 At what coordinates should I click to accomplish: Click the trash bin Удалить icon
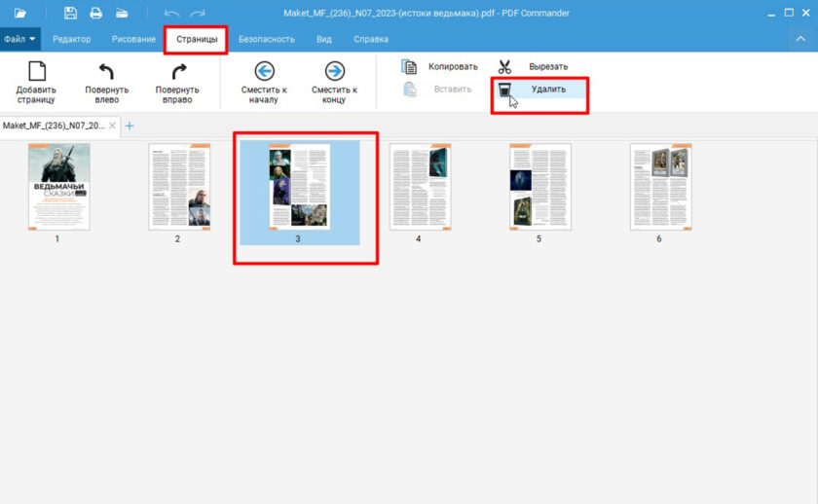pyautogui.click(x=504, y=90)
